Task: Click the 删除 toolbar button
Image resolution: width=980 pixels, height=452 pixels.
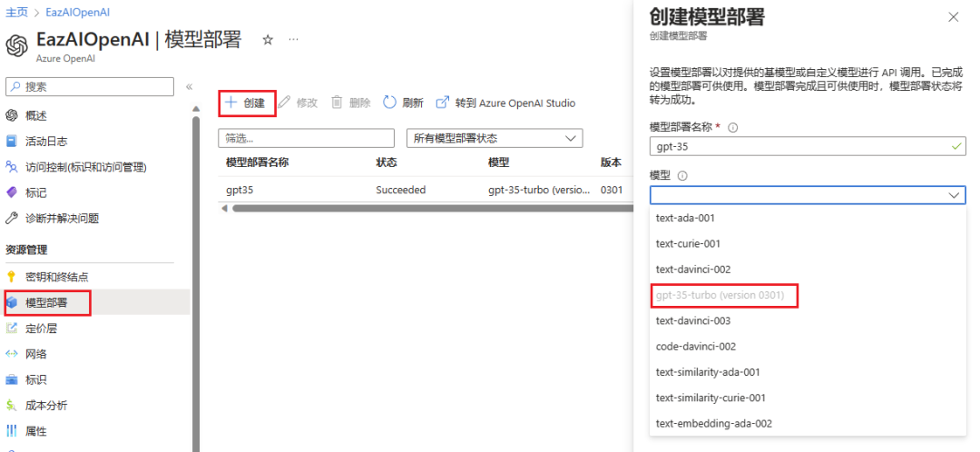Action: pyautogui.click(x=351, y=103)
